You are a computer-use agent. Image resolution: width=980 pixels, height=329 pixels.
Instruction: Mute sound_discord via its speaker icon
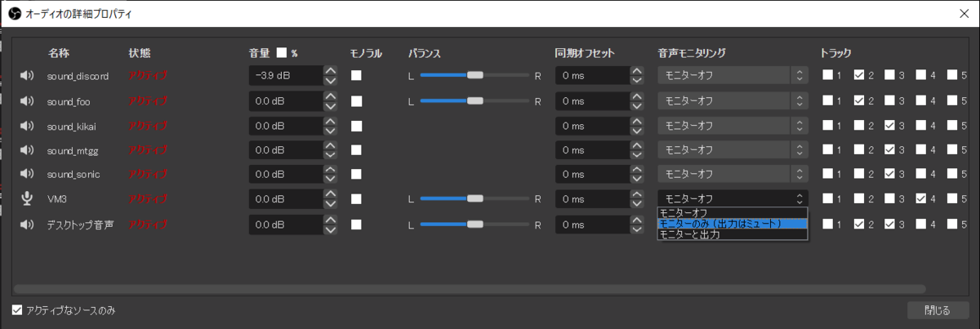coord(27,77)
